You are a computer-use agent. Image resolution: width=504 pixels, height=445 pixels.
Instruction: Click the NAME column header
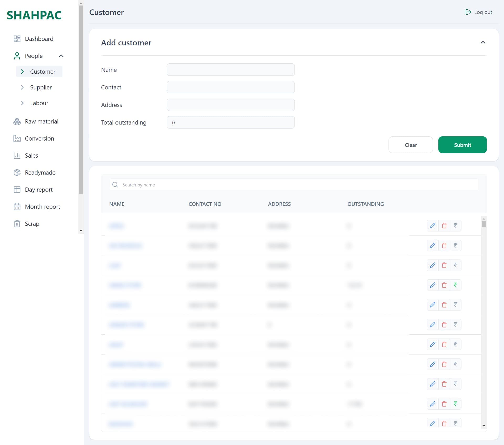click(x=117, y=204)
